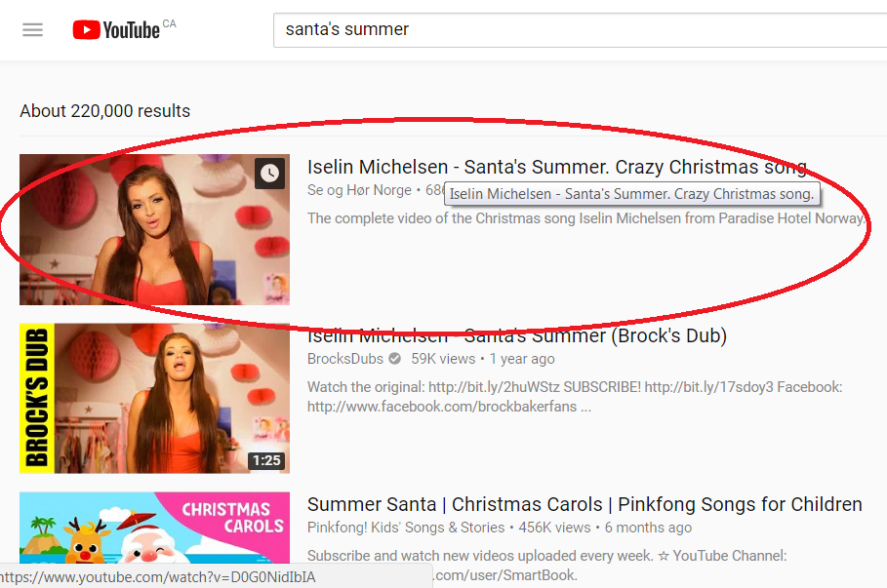
Task: Click the YouTube logo to go home
Action: [x=116, y=29]
